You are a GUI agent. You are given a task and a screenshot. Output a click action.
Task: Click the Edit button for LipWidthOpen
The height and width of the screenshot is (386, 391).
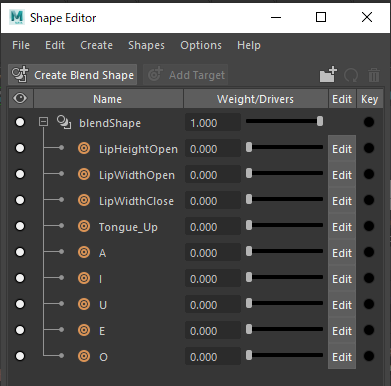click(342, 175)
